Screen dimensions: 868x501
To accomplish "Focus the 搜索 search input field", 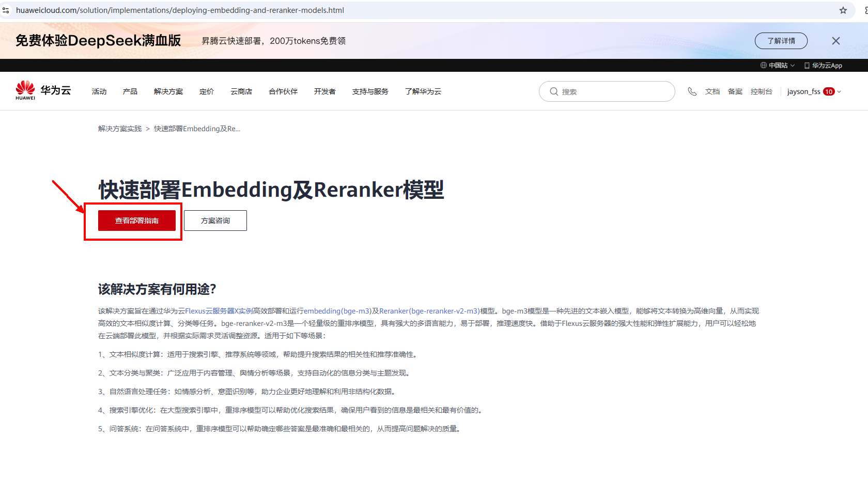I will (x=607, y=91).
